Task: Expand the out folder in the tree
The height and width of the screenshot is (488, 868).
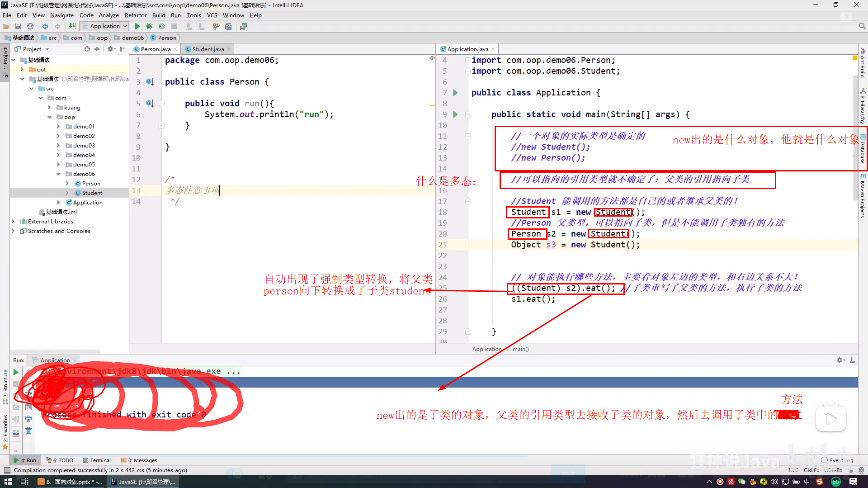Action: pos(22,69)
